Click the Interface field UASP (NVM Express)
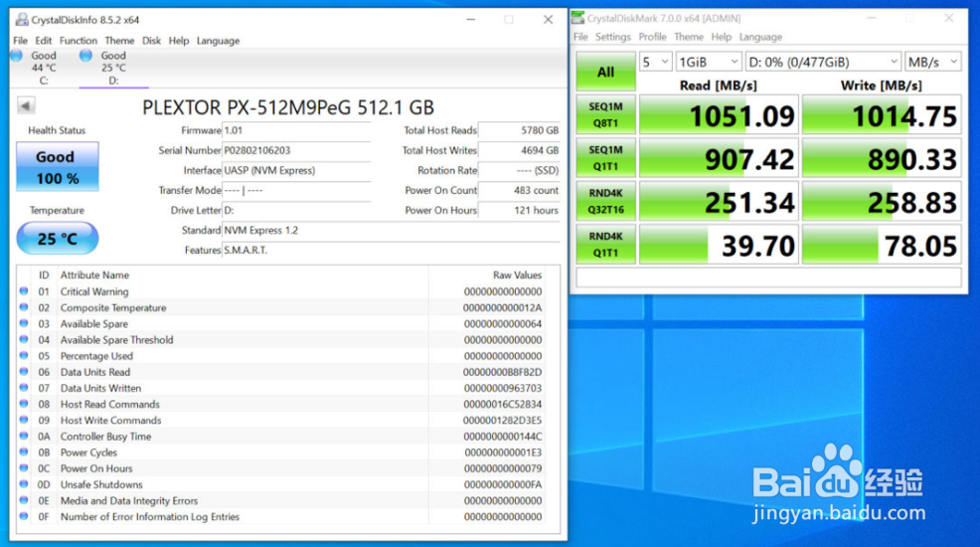 tap(296, 170)
